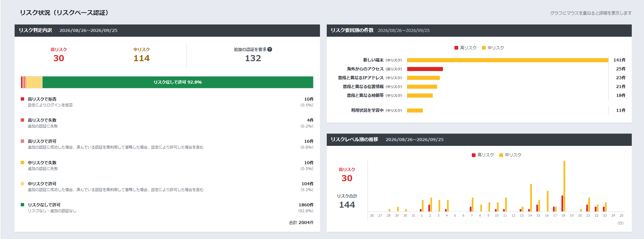Click the 中リスクで失敗 legend color square
Viewport: 644px width, 239px height.
(x=22, y=163)
